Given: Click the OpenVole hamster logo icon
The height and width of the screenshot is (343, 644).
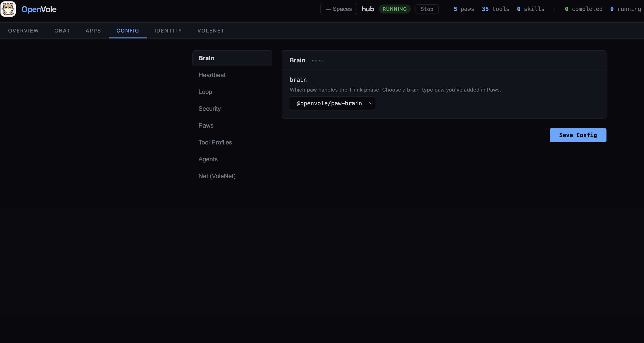Looking at the screenshot, I should (x=8, y=9).
